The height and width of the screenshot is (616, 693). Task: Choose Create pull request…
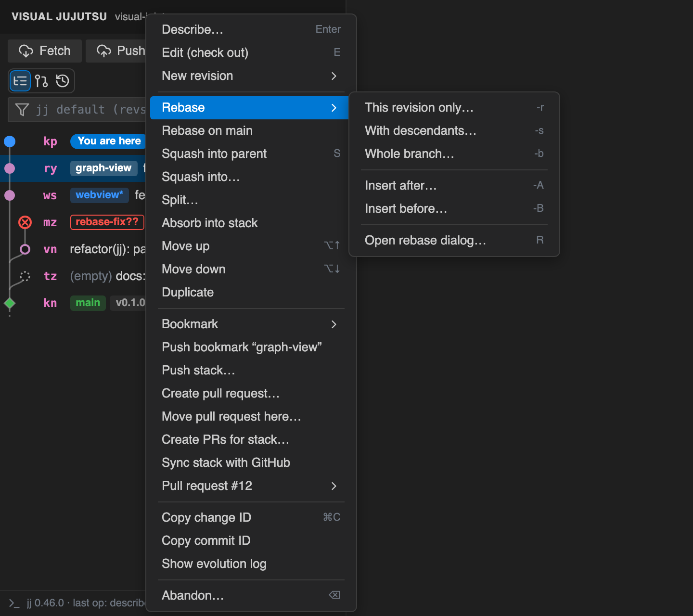point(250,394)
